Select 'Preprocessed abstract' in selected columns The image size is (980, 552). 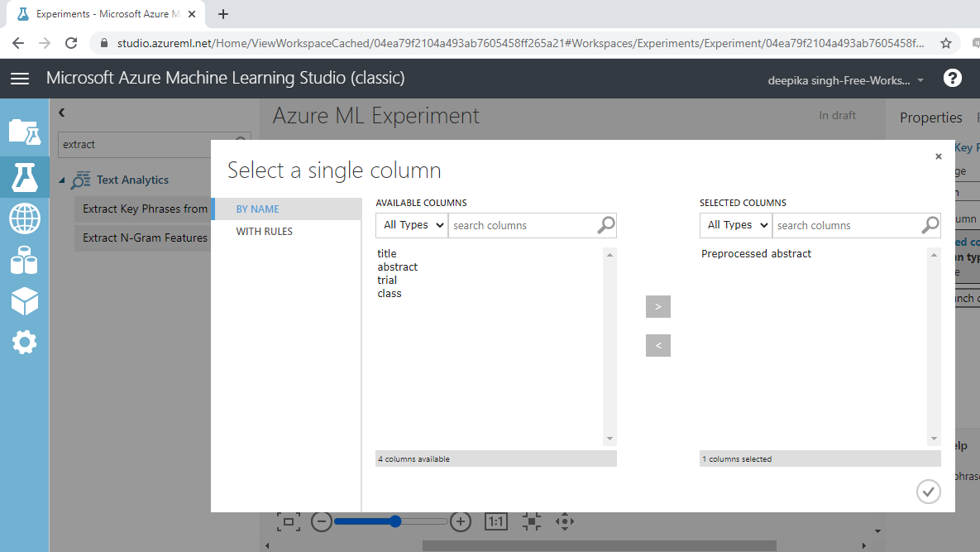click(756, 253)
